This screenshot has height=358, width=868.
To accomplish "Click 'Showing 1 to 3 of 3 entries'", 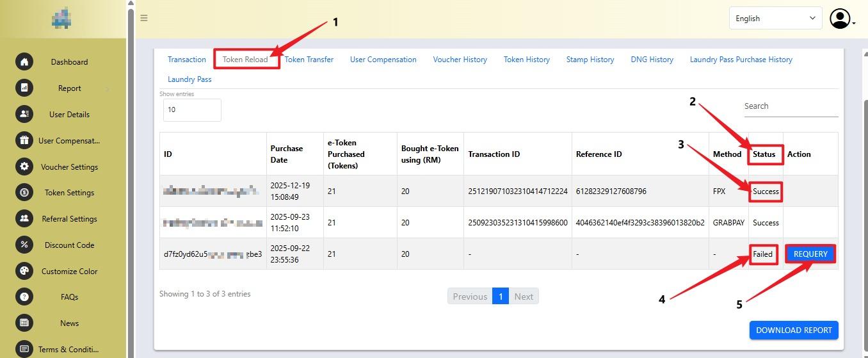I will pos(205,294).
